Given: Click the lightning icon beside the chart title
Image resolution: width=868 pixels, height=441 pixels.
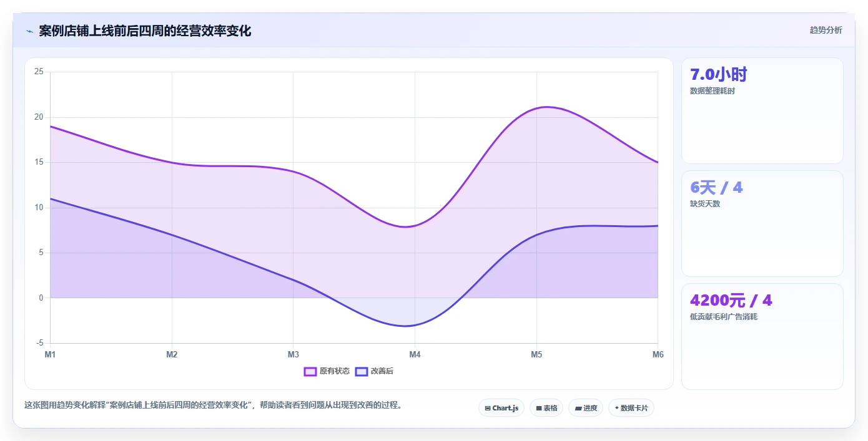Looking at the screenshot, I should coord(29,31).
